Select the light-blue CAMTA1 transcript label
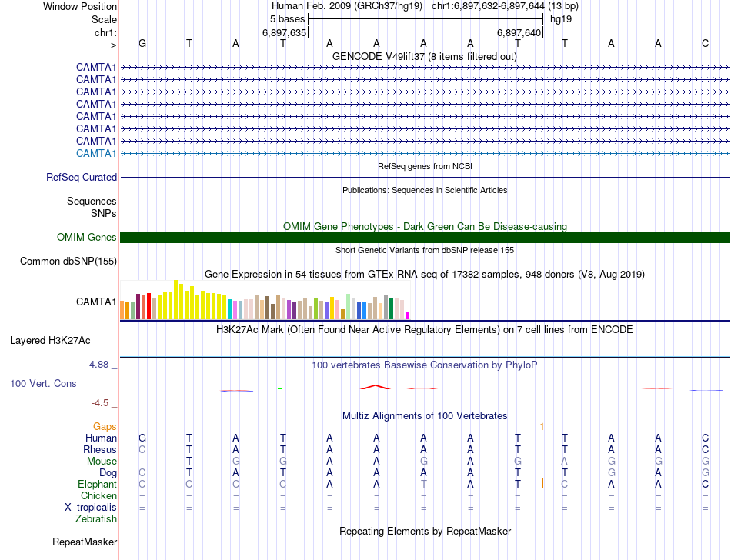731x560 pixels. click(96, 153)
